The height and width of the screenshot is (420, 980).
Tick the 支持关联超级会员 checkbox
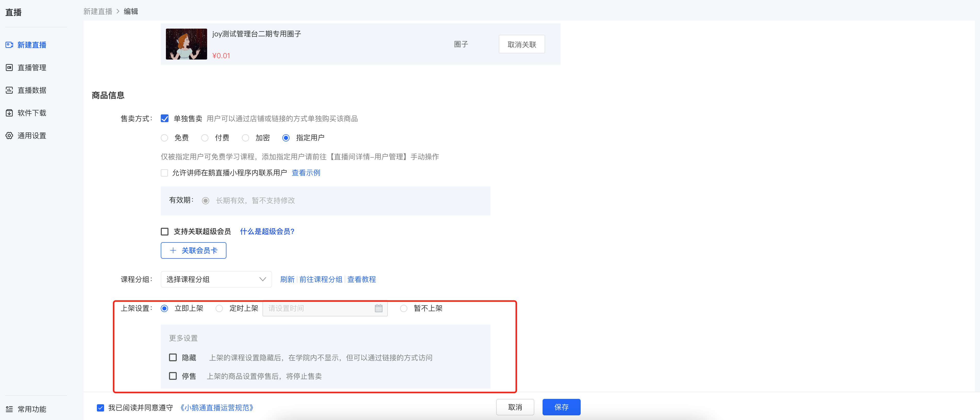164,232
